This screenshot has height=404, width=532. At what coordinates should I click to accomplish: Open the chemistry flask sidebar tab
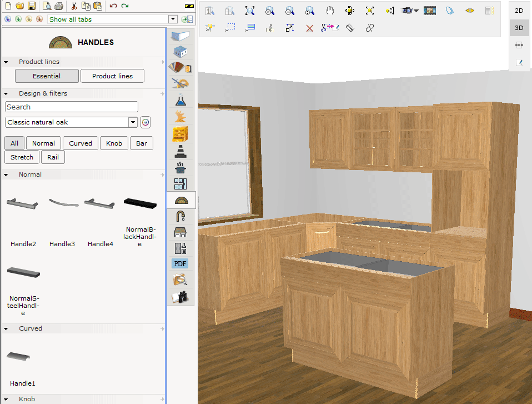point(180,100)
